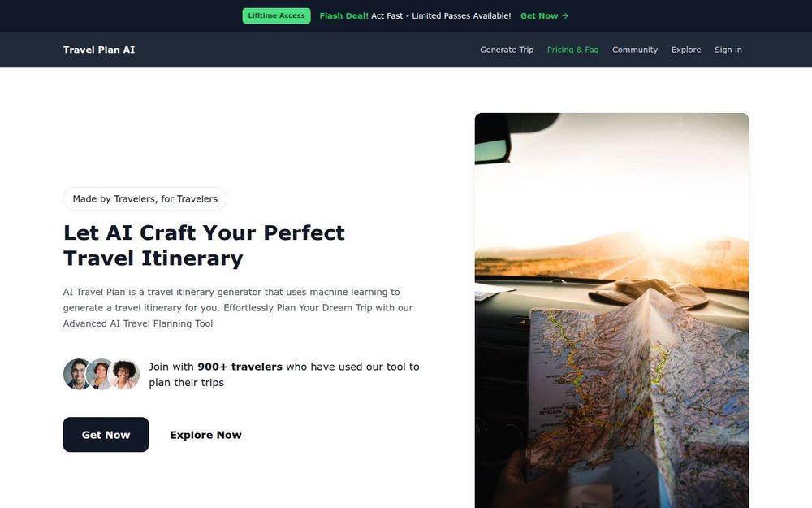Open the Get Now link in banner
812x508 pixels.
[544, 16]
